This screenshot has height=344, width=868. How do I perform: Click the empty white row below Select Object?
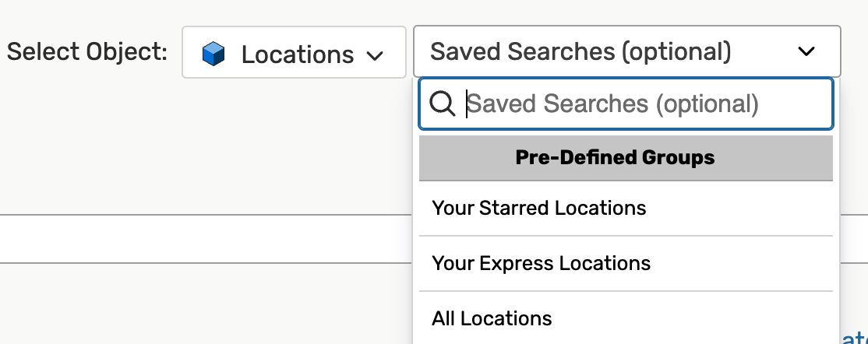click(203, 239)
